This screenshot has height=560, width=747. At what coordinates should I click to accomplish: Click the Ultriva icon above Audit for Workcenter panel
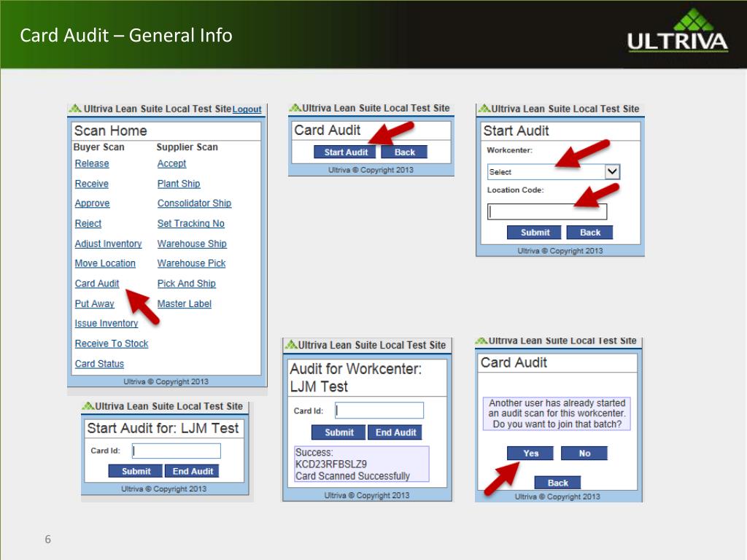coord(290,345)
